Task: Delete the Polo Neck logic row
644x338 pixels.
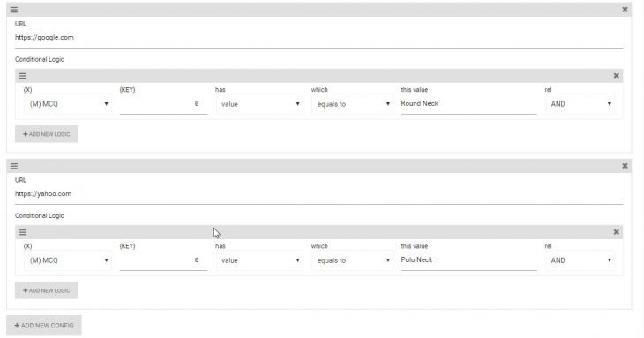Action: pos(616,232)
